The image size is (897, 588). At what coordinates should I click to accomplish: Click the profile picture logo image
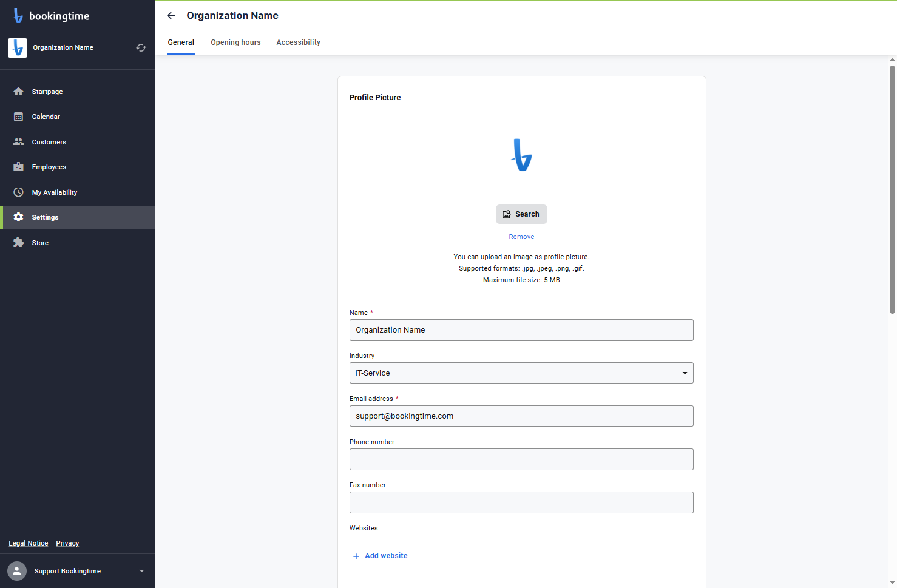[521, 155]
